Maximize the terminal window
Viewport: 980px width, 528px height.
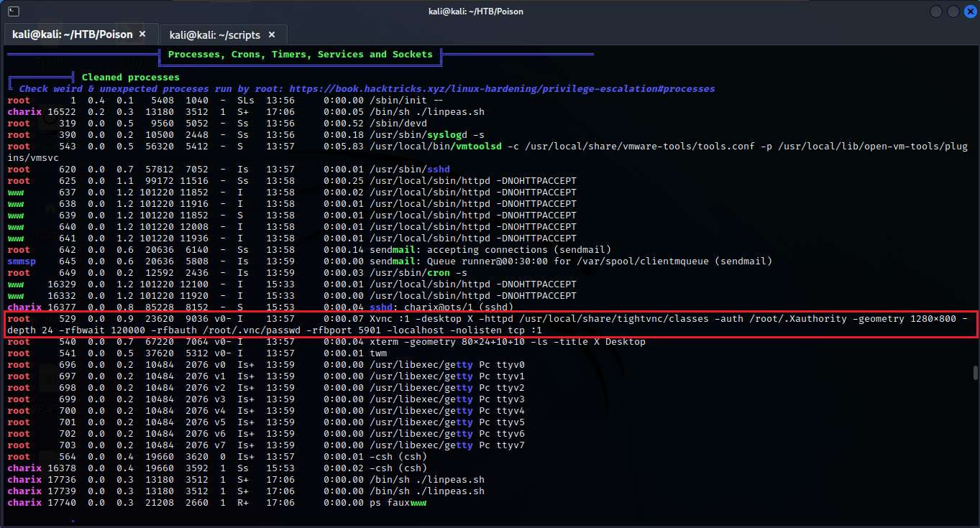click(x=952, y=11)
